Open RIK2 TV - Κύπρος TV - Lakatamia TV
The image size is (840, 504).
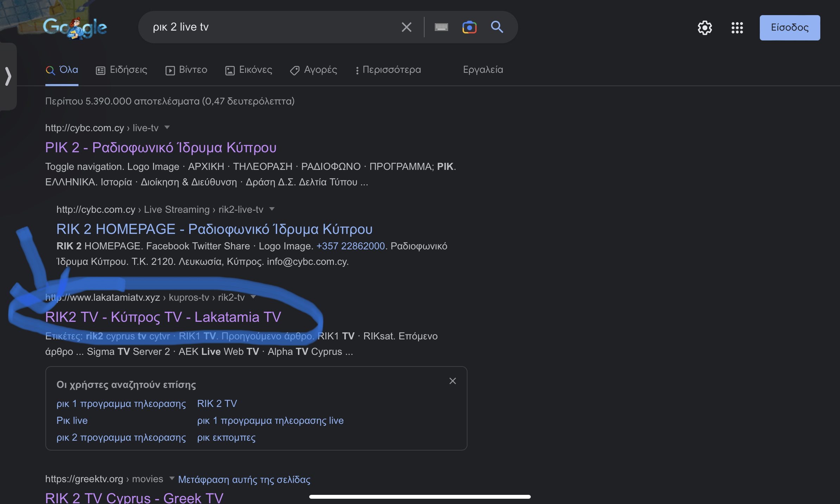point(163,317)
